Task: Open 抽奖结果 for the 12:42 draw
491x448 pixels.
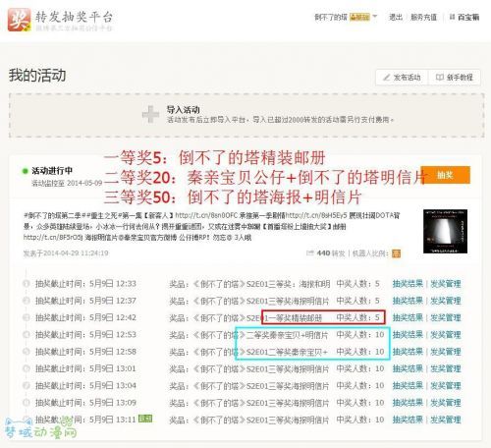Action: tap(408, 317)
